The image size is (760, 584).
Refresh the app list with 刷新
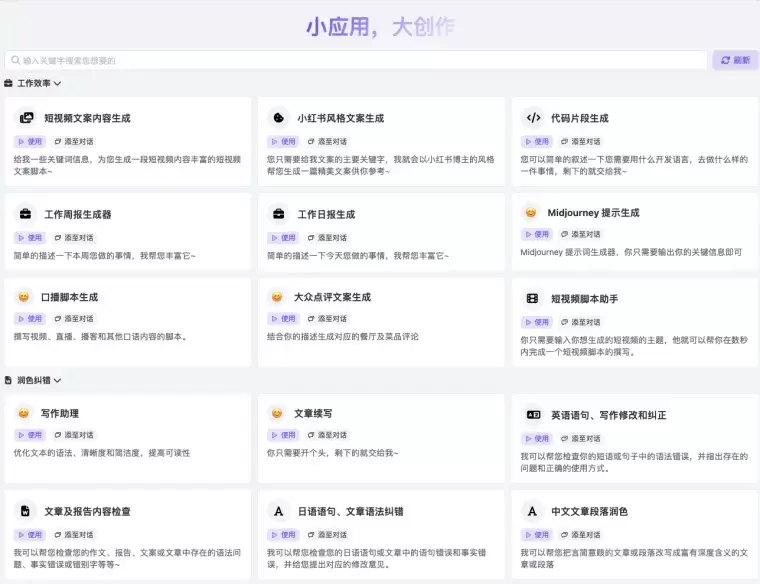(735, 60)
